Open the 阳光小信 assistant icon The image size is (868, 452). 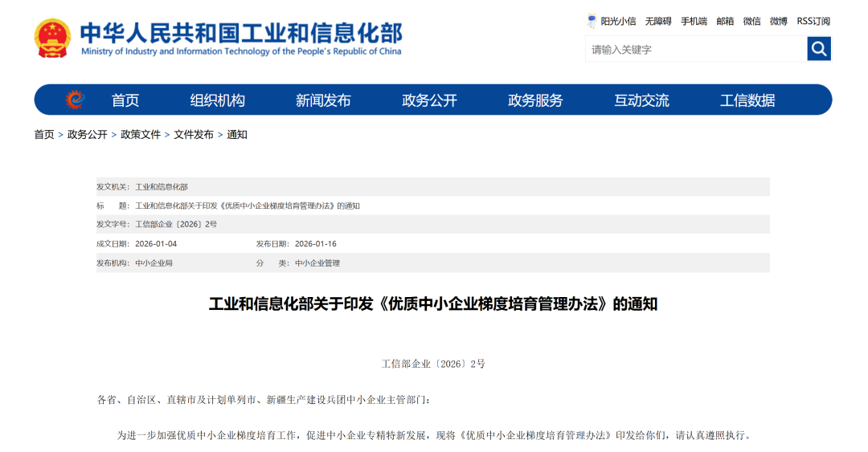(592, 21)
